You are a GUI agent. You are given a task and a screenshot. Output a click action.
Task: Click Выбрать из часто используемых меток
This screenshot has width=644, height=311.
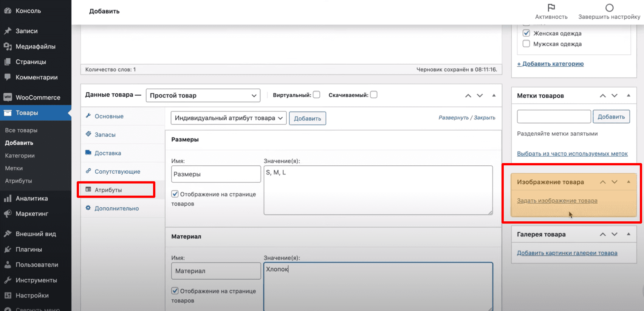coord(572,154)
